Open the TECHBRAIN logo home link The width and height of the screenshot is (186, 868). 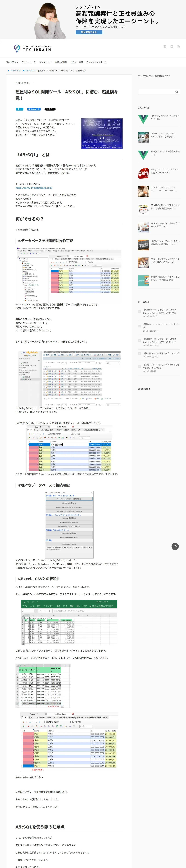pos(32,48)
